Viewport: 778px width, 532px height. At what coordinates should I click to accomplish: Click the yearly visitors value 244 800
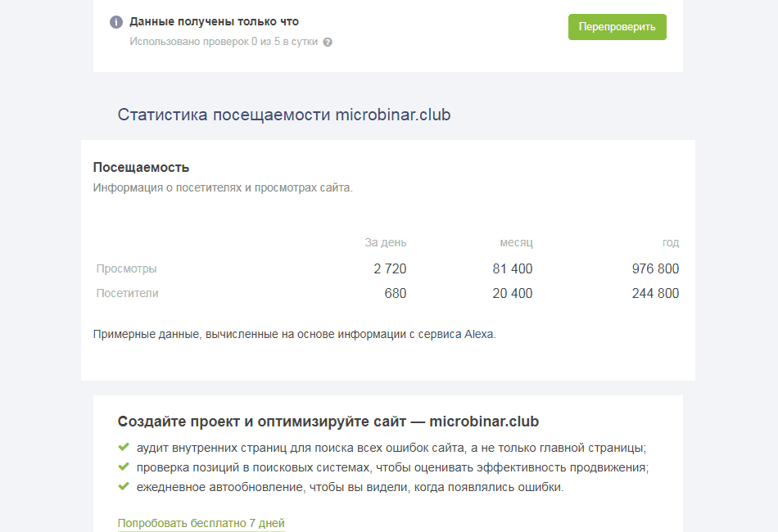click(655, 293)
